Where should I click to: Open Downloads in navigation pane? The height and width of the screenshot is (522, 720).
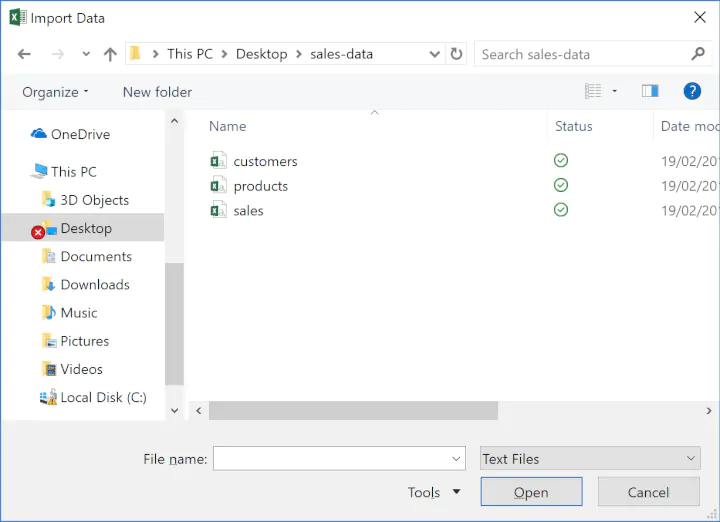point(95,285)
